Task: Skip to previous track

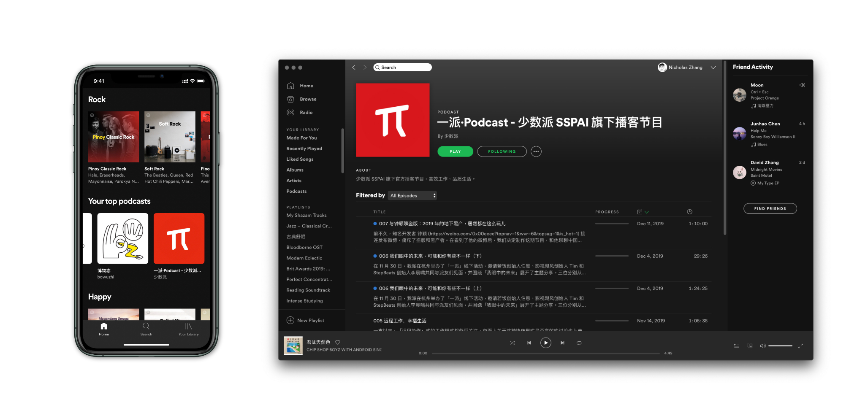Action: coord(529,343)
